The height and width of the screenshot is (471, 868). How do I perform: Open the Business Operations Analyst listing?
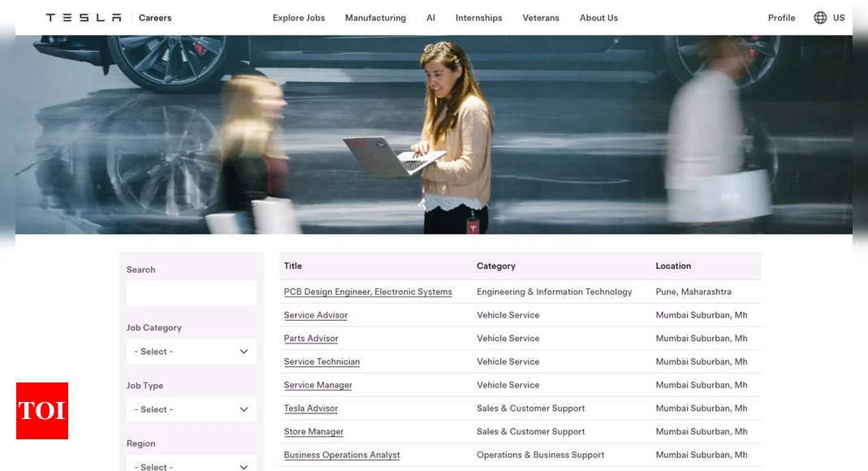tap(342, 455)
